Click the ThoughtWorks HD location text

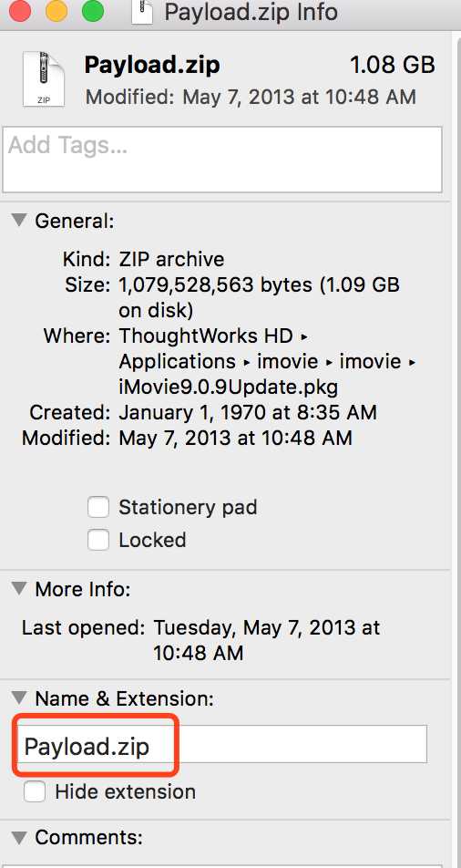pos(209,336)
